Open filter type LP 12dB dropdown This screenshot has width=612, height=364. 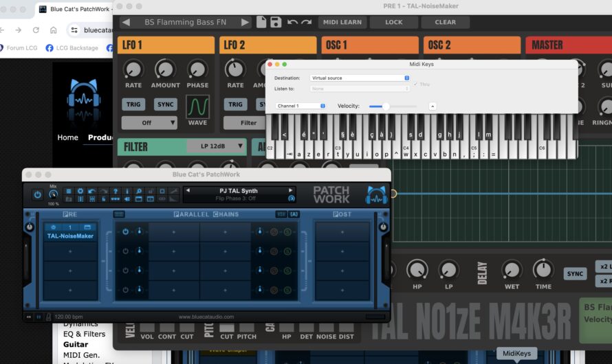(217, 146)
